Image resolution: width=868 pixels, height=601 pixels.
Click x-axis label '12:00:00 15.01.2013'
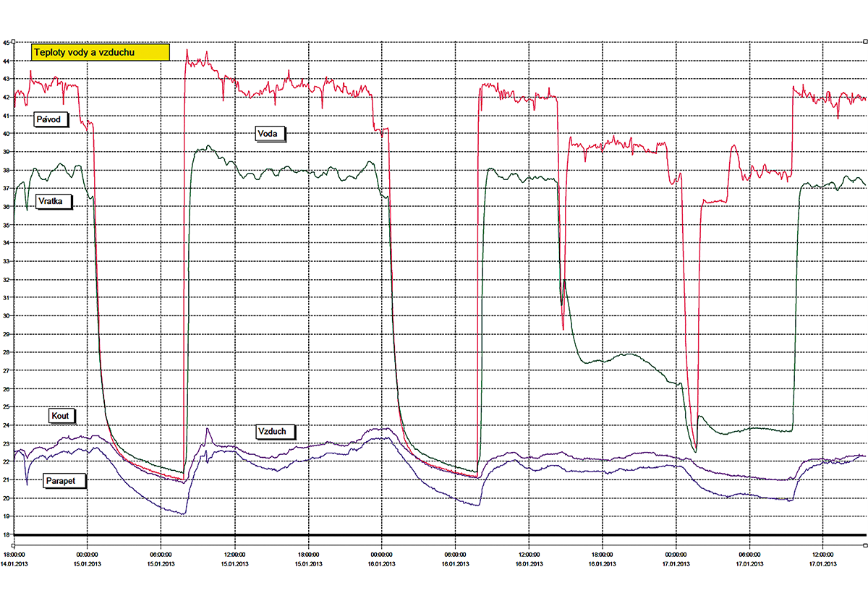(x=234, y=558)
